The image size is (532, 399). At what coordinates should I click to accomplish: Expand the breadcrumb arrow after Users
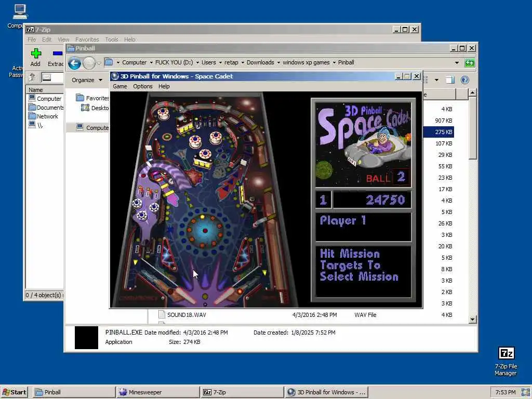[x=220, y=62]
